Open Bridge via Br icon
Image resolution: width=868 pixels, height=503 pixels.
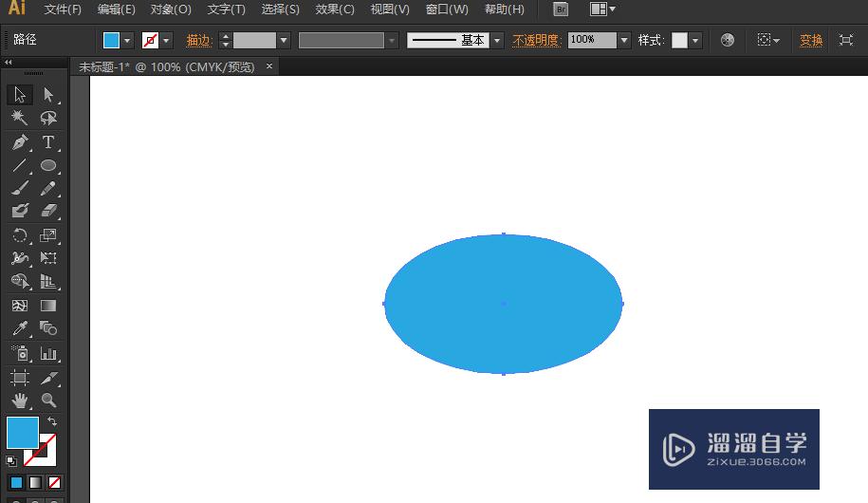pyautogui.click(x=561, y=9)
